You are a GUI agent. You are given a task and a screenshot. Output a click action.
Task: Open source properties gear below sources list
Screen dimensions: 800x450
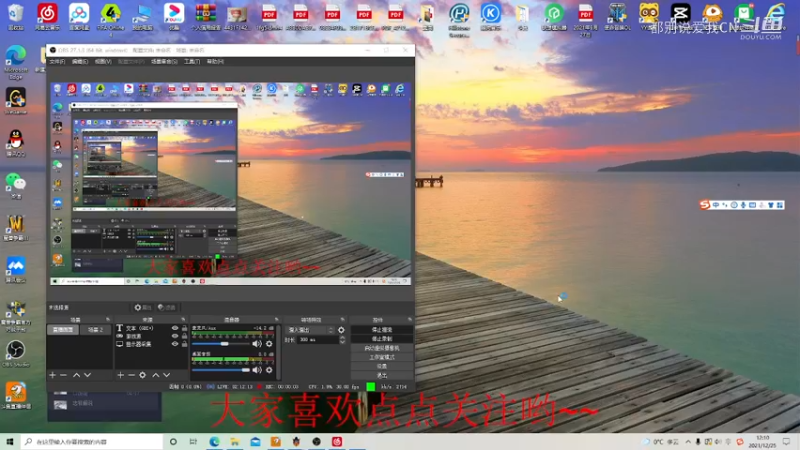142,375
